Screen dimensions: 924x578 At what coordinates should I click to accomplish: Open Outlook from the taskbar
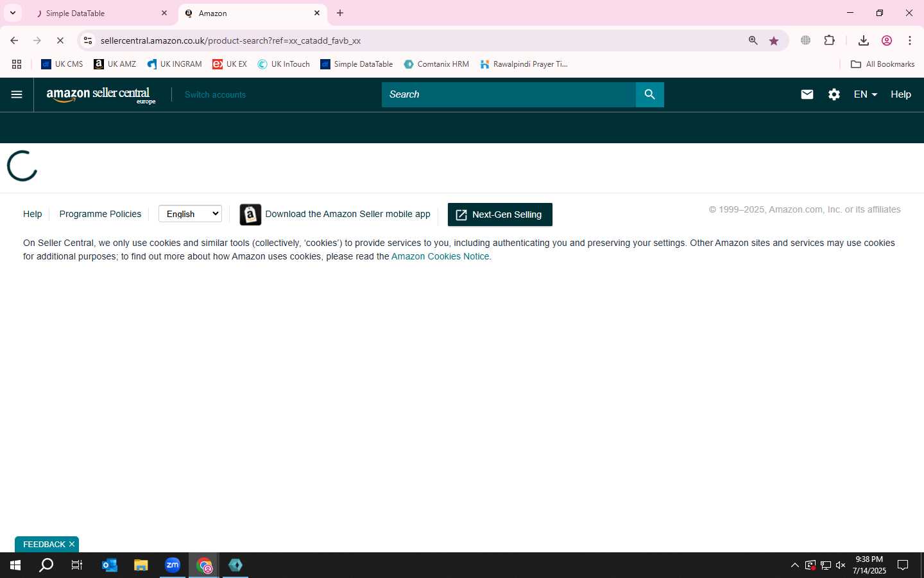(x=110, y=565)
